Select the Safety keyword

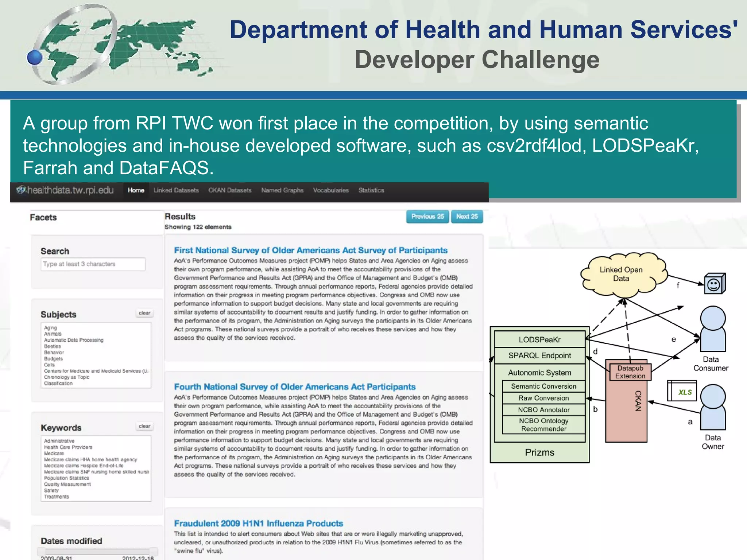(x=51, y=491)
